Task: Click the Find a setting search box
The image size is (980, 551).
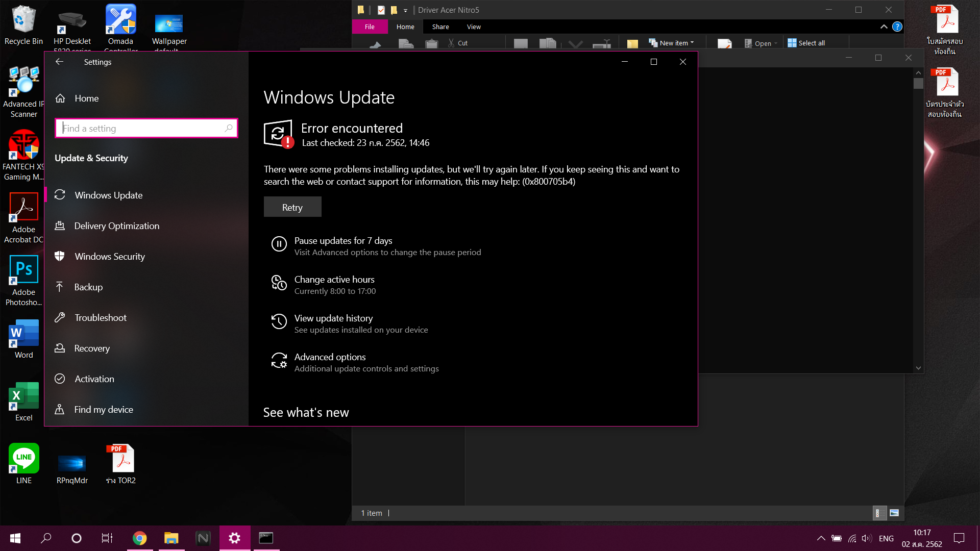Action: point(146,129)
